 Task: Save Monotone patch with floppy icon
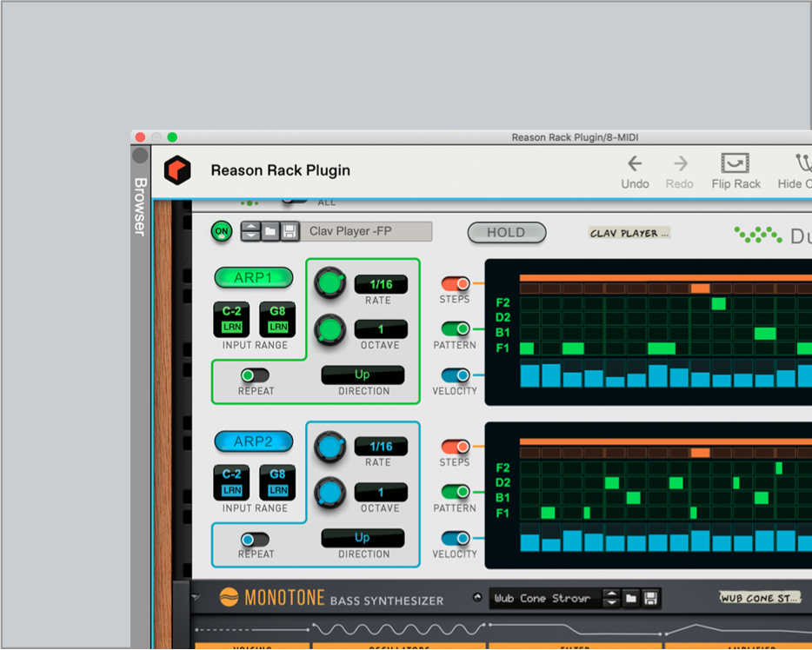pos(650,598)
